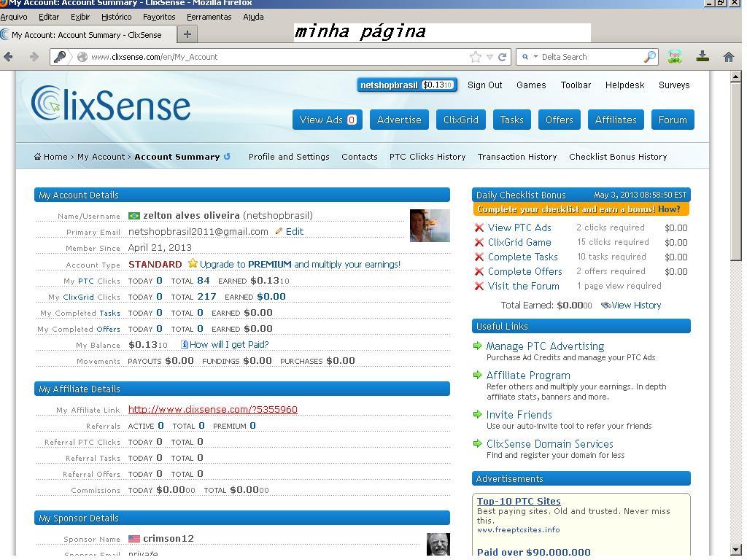The height and width of the screenshot is (560, 747).
Task: Bookmark this page with the star icon
Action: 476,57
